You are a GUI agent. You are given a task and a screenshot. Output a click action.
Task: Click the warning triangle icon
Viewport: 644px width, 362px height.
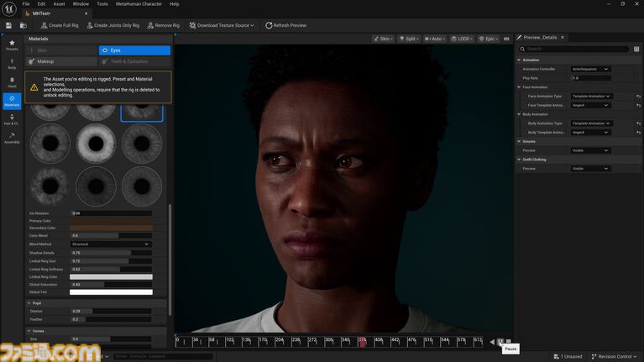click(x=34, y=87)
